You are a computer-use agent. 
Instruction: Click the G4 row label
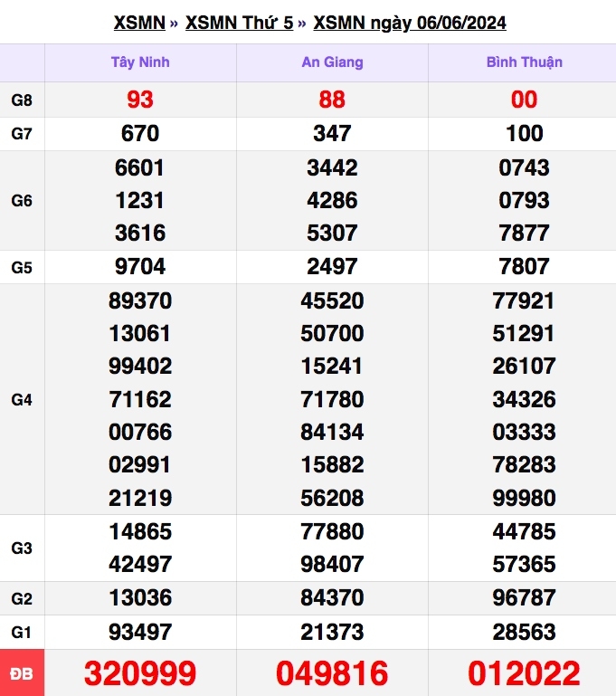[22, 399]
